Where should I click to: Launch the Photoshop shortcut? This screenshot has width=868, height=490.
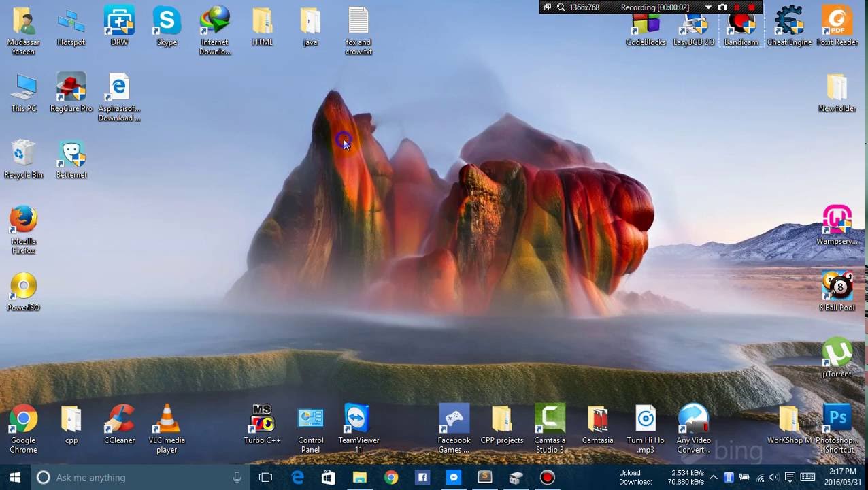837,429
